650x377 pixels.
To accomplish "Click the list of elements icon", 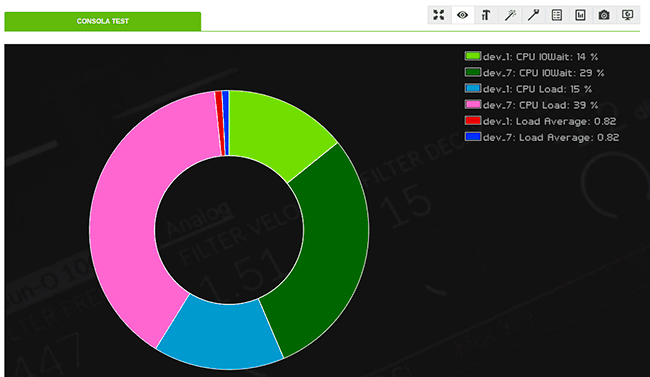I will [557, 15].
